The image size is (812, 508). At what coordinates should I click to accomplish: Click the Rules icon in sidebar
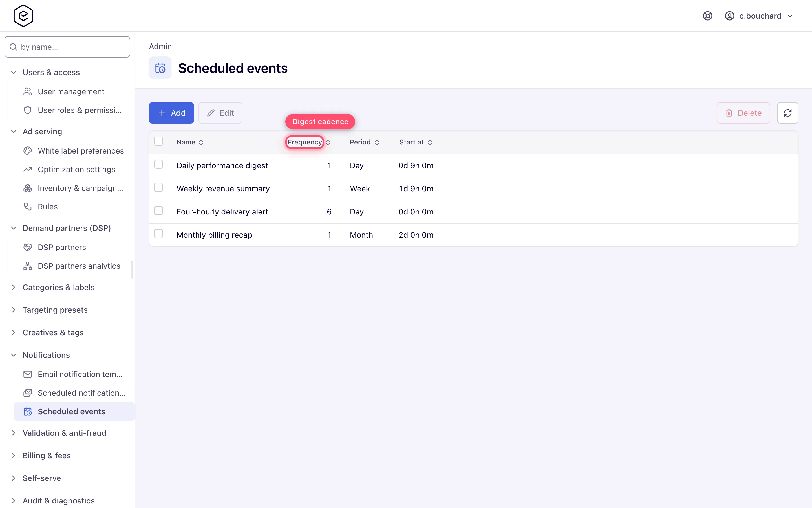pos(28,207)
